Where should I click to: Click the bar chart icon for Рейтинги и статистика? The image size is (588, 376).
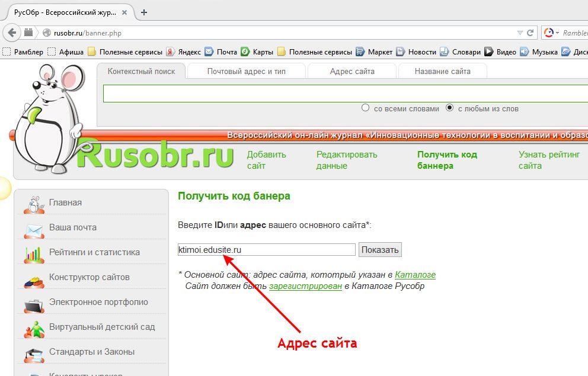34,253
